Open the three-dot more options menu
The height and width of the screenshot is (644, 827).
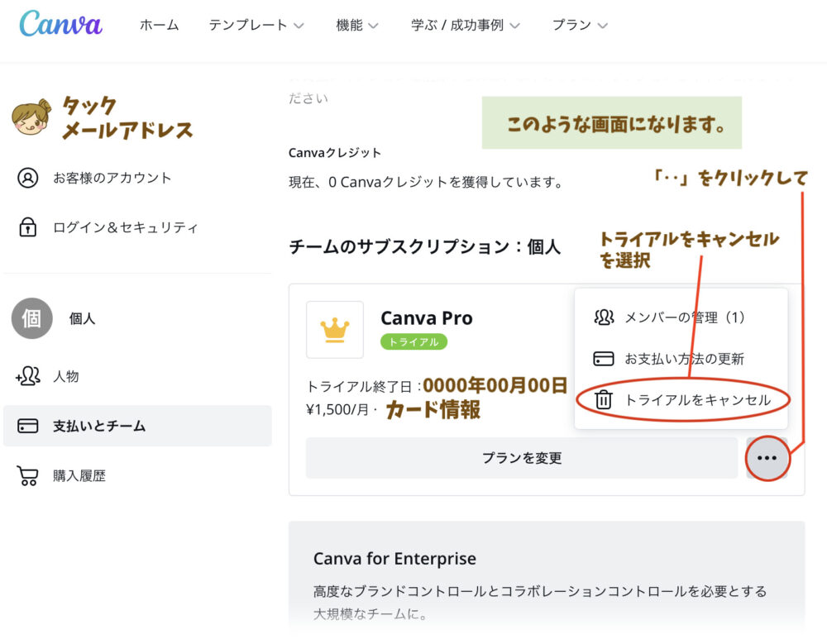pos(767,459)
